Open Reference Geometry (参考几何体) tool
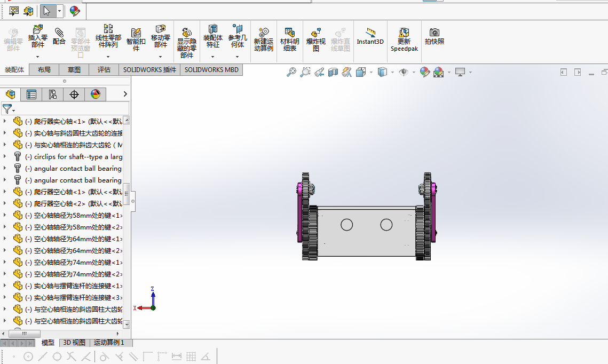The width and height of the screenshot is (608, 364). click(238, 36)
